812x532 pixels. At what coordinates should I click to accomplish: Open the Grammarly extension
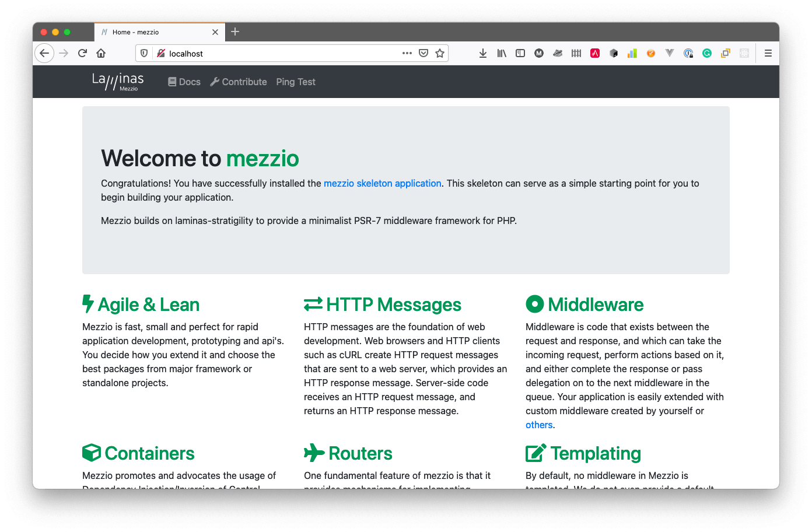[x=706, y=53]
